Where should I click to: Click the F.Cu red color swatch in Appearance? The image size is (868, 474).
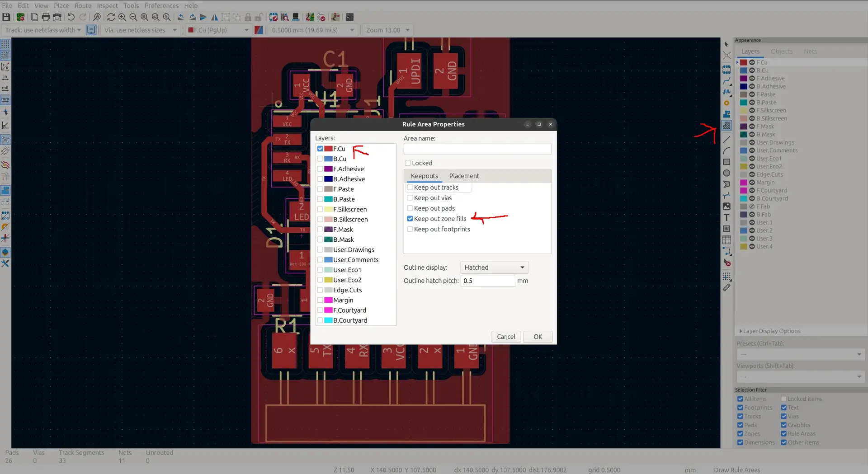[x=743, y=62]
